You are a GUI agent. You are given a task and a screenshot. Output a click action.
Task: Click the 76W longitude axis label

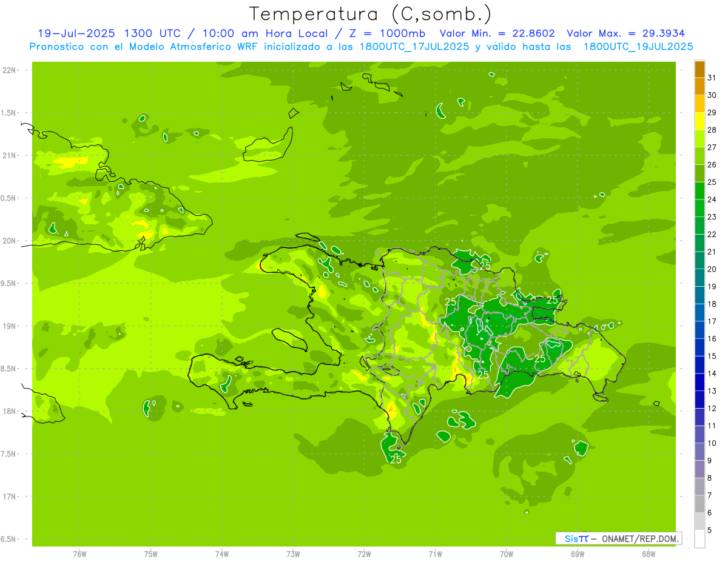tap(79, 554)
